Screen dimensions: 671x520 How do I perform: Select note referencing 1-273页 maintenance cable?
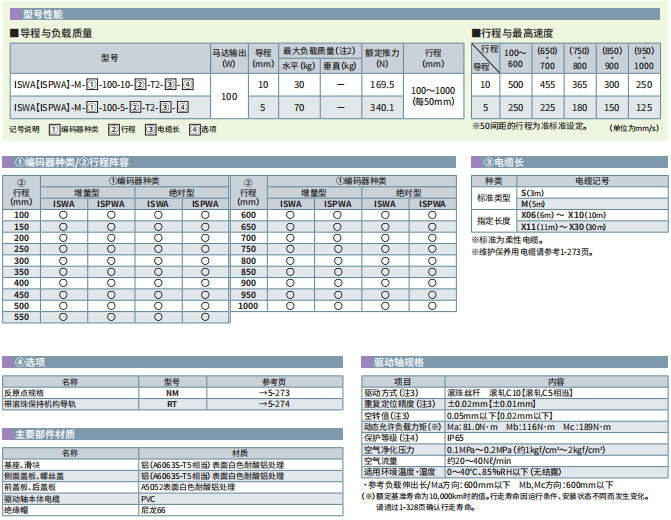pyautogui.click(x=532, y=252)
